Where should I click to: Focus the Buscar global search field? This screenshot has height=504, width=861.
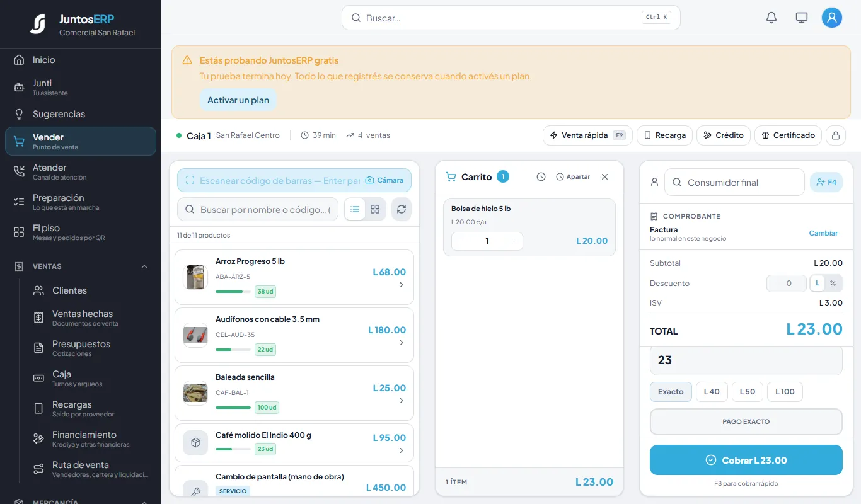click(x=511, y=18)
